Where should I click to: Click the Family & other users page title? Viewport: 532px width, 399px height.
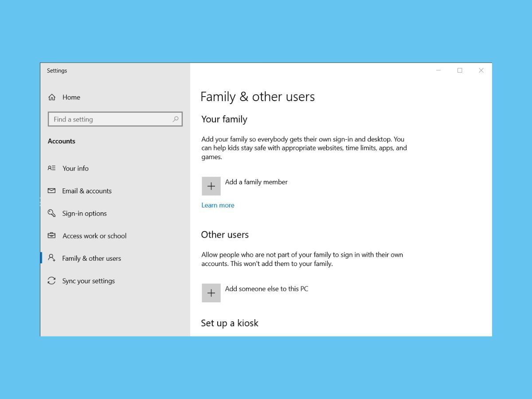pyautogui.click(x=258, y=97)
